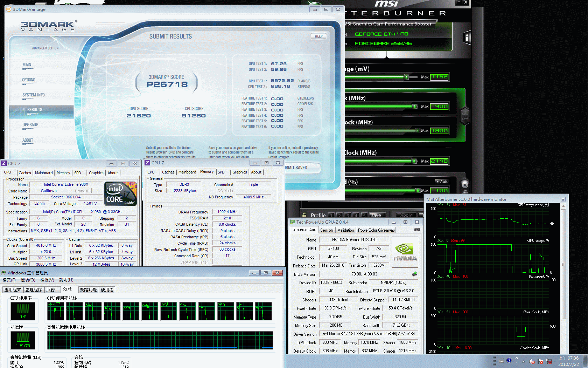
Task: Open UPGRADE in 3DMark sidebar
Action: (30, 125)
